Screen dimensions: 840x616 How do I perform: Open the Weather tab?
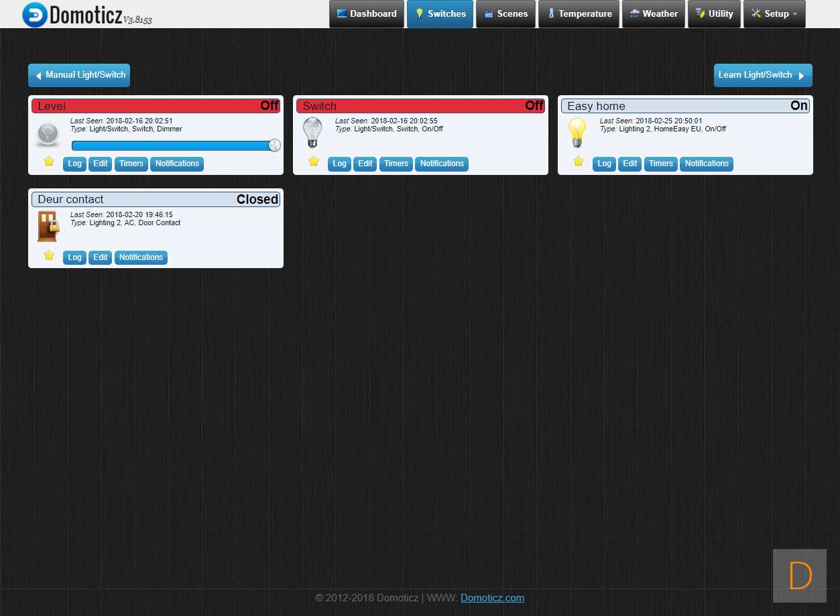coord(653,14)
